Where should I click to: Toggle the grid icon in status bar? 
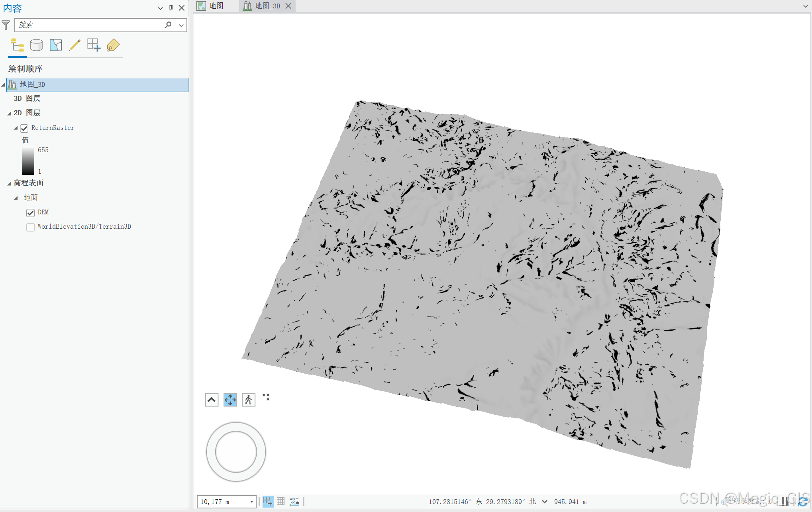[x=281, y=501]
